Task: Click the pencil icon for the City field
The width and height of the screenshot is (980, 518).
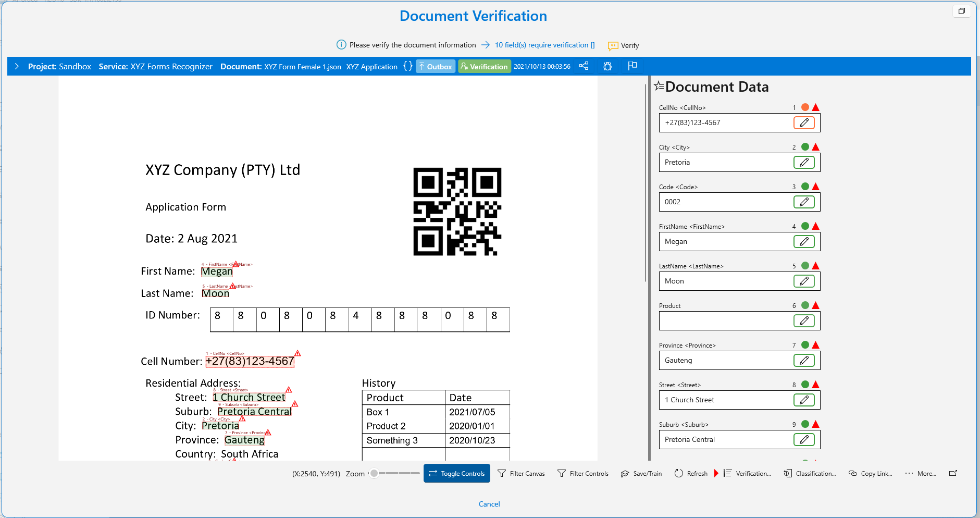Action: (x=804, y=163)
